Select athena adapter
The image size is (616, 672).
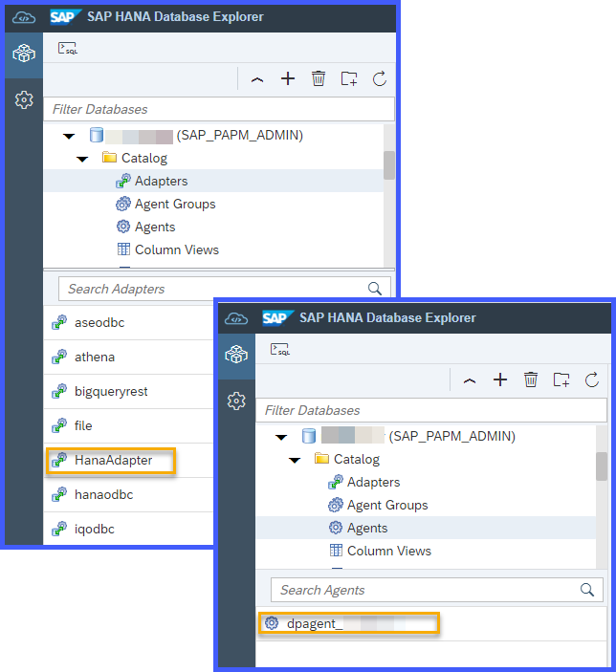(x=129, y=357)
